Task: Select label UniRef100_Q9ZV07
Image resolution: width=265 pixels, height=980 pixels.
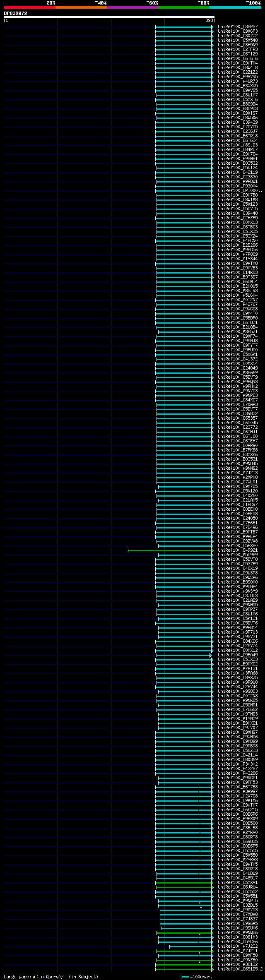Action: pyautogui.click(x=238, y=728)
